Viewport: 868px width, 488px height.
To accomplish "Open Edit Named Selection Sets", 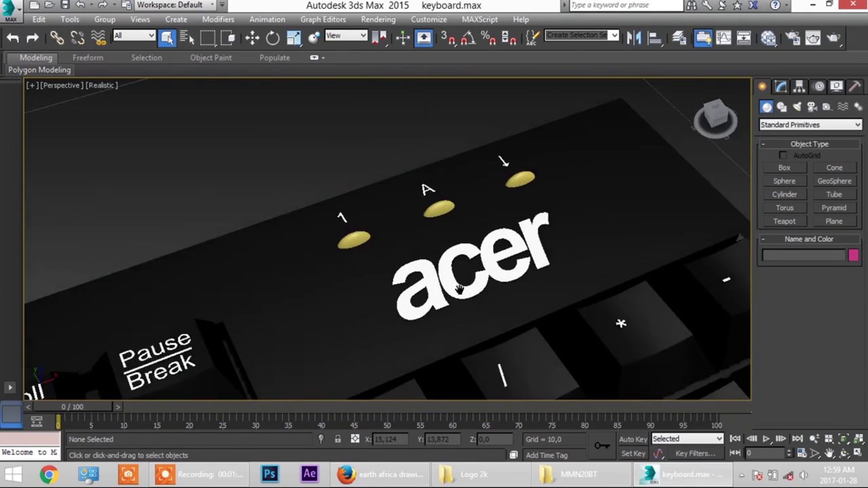I will click(x=534, y=38).
